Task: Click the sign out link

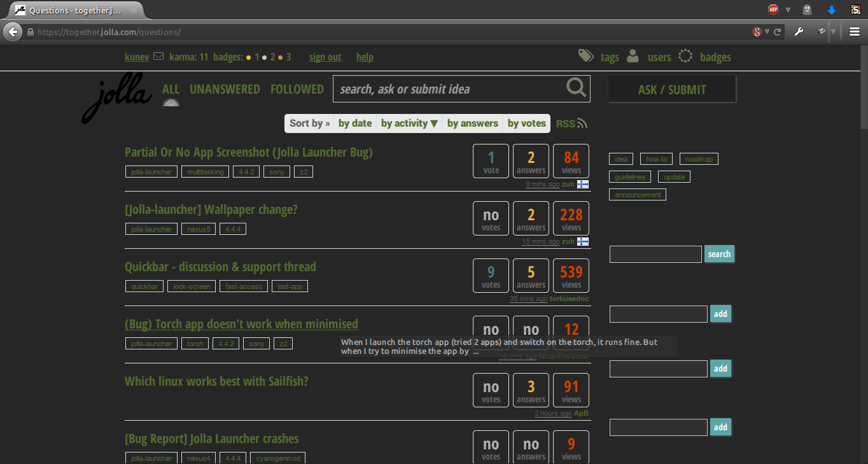Action: click(x=325, y=57)
